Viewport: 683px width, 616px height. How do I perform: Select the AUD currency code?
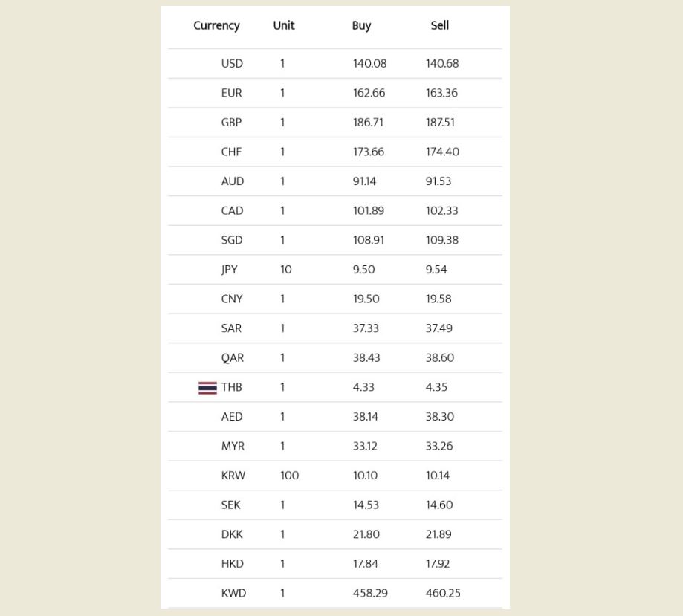click(233, 181)
